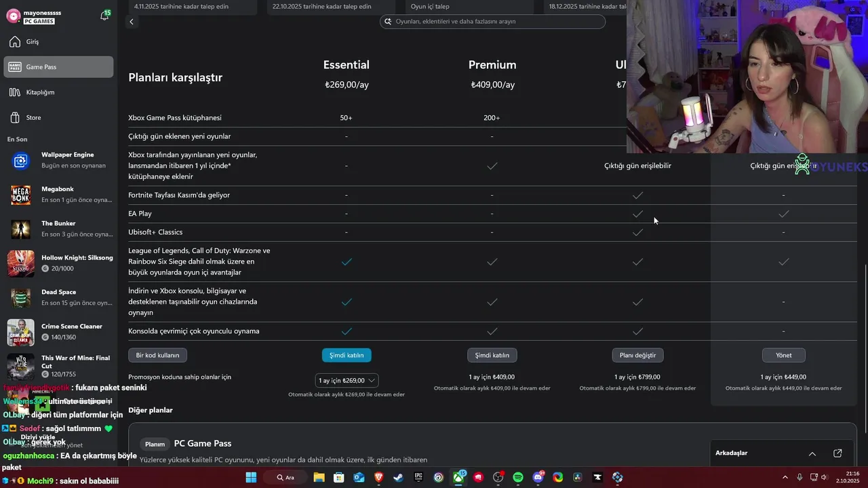The image size is (868, 488).
Task: Select Game Pass in sidebar
Action: [58, 67]
